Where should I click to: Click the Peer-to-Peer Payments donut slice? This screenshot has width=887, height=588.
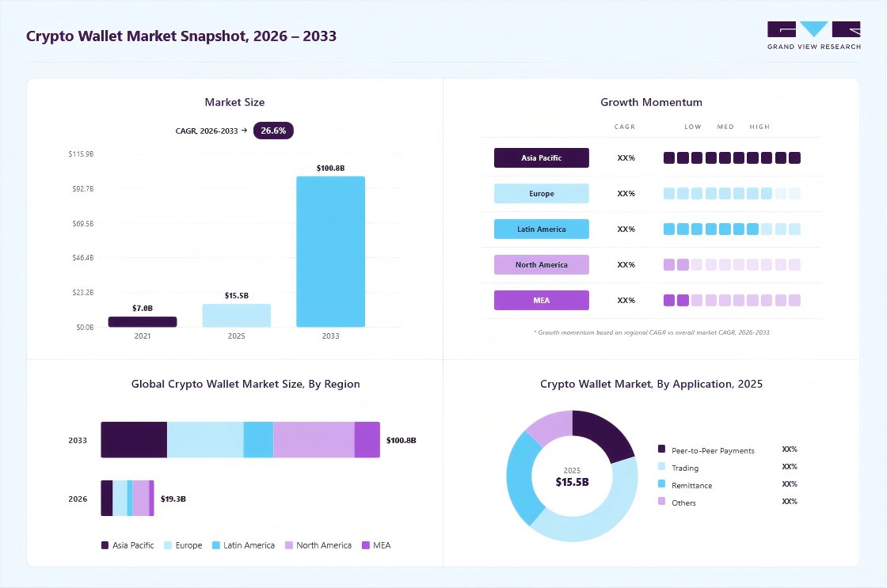(x=605, y=433)
